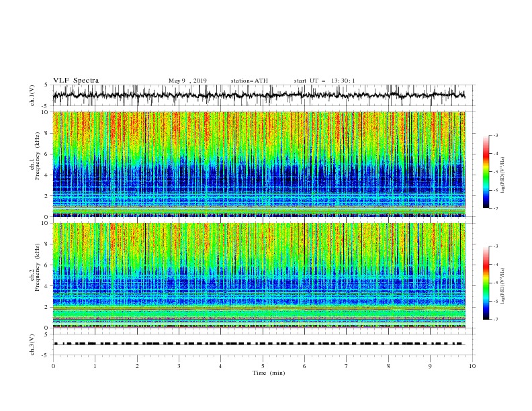The width and height of the screenshot is (532, 411).
Task: Click the '8' tick on the time axis
Action: coord(388,366)
